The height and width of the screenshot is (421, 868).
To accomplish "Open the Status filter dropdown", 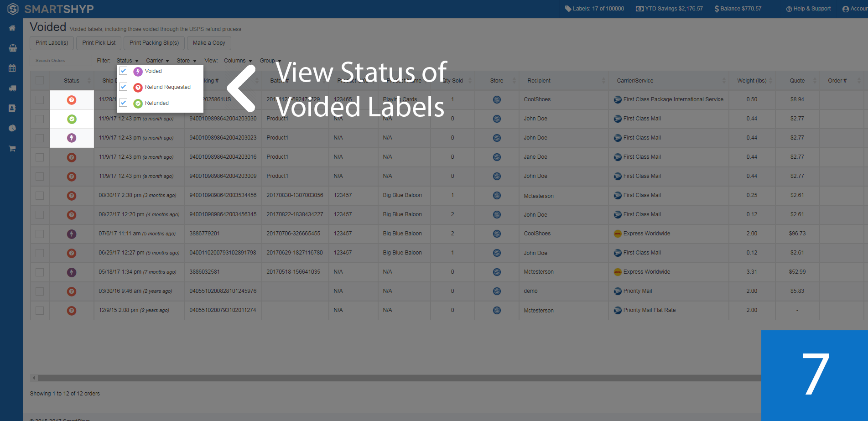I will pyautogui.click(x=127, y=61).
